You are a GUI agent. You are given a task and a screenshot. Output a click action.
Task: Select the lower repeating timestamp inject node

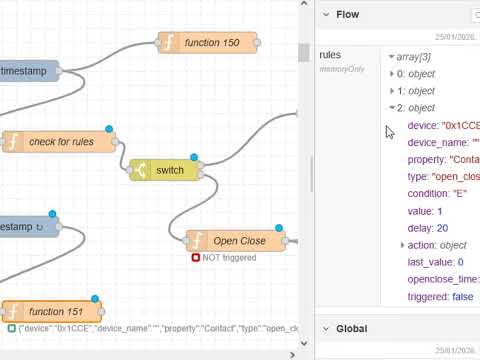pos(29,227)
